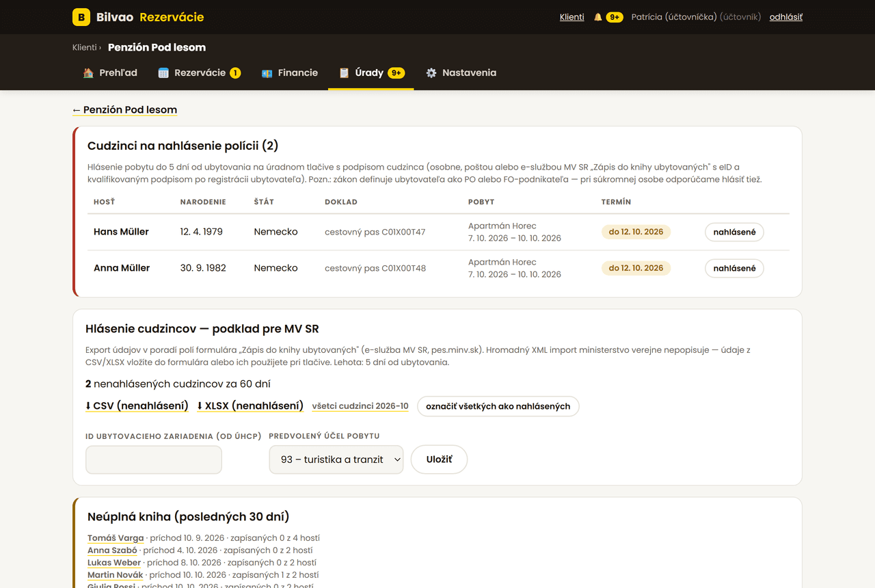Download XLSX of unreported foreigners
Viewport: 875px width, 588px height.
tap(250, 405)
